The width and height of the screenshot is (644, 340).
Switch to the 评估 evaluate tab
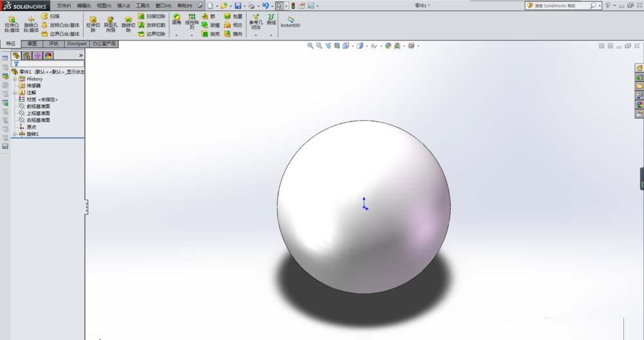click(53, 44)
